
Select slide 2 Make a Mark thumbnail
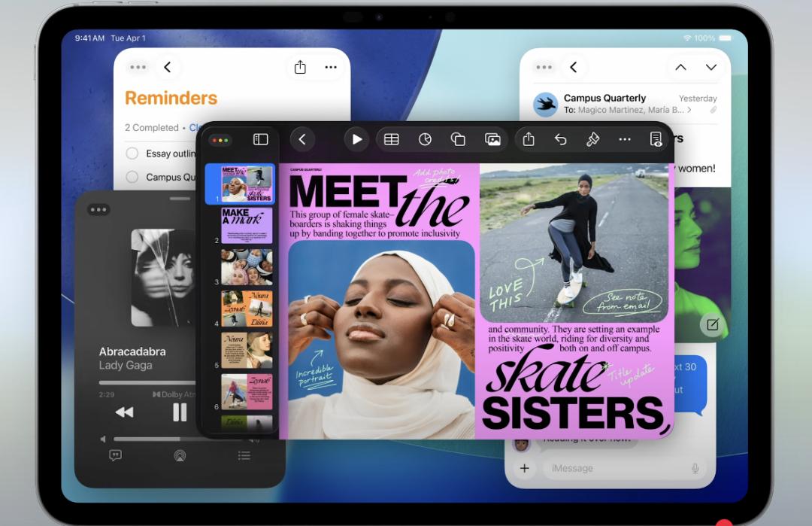click(x=247, y=226)
